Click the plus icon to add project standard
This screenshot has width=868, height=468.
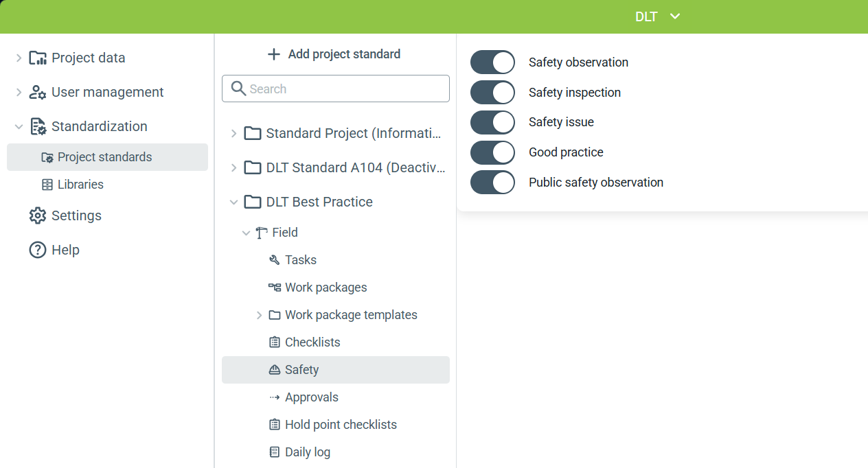point(274,54)
